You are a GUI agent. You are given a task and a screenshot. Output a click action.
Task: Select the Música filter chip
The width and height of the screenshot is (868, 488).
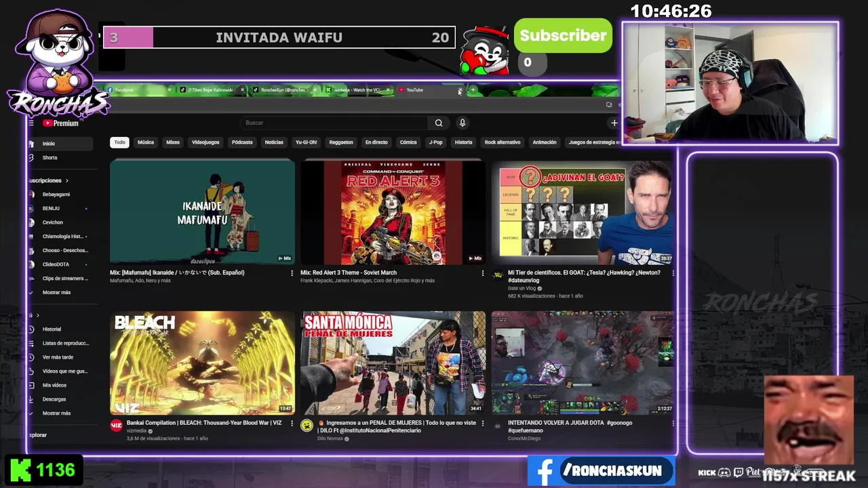pos(146,142)
